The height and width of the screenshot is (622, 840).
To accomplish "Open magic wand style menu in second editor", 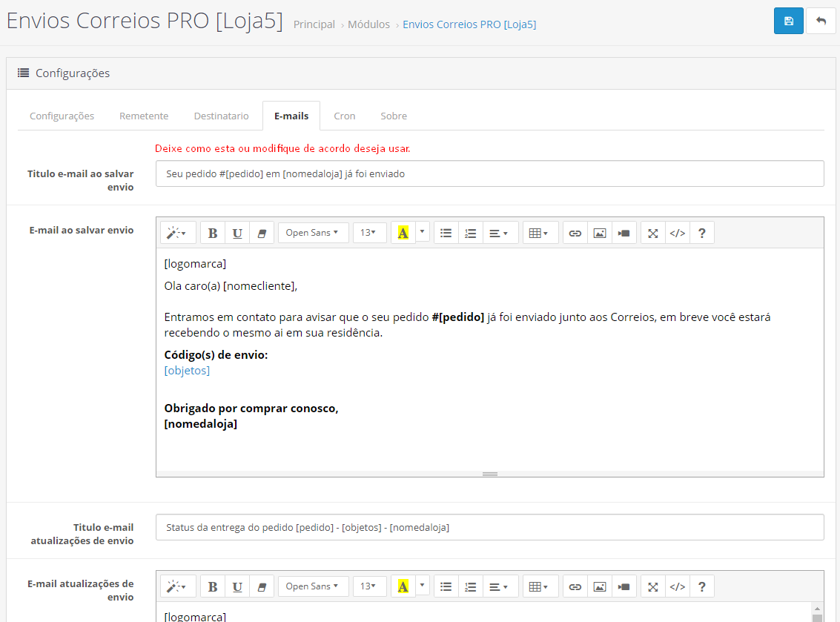I will tap(177, 586).
